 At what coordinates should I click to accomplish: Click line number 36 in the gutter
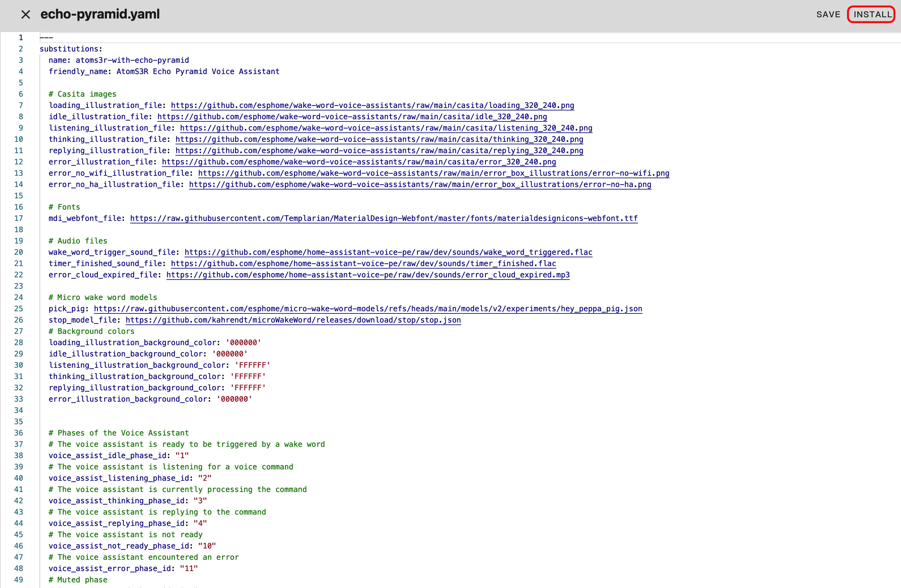(19, 433)
